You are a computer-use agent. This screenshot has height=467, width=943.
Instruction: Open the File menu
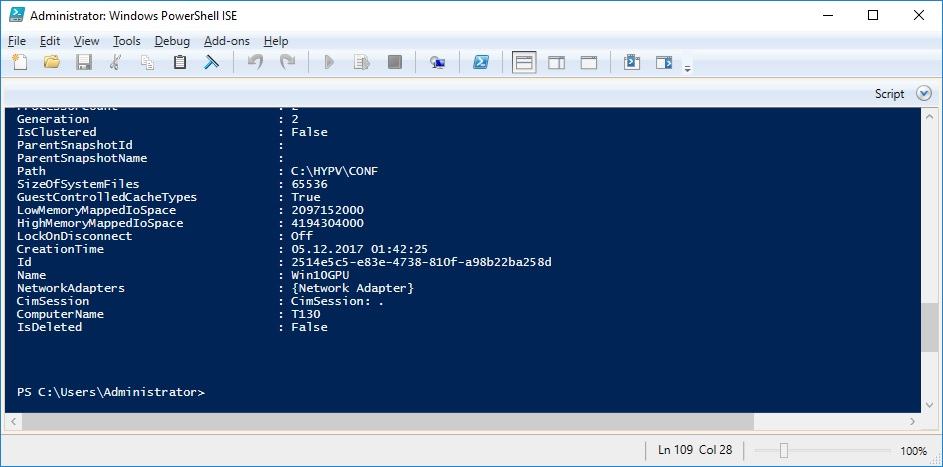17,41
